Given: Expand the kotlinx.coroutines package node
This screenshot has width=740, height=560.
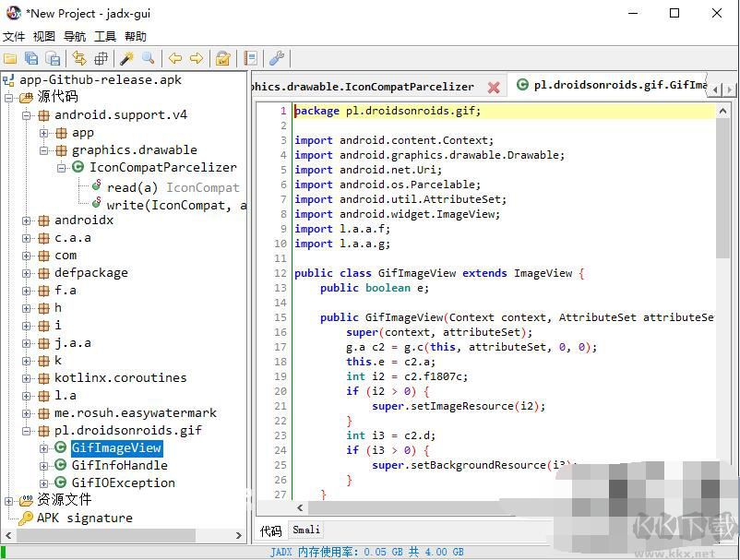Looking at the screenshot, I should tap(28, 377).
